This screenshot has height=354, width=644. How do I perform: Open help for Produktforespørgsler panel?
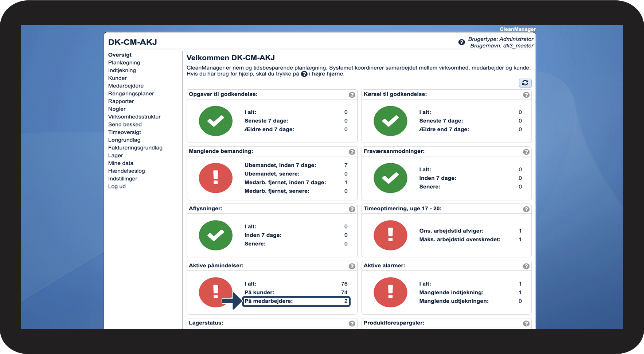coord(526,323)
